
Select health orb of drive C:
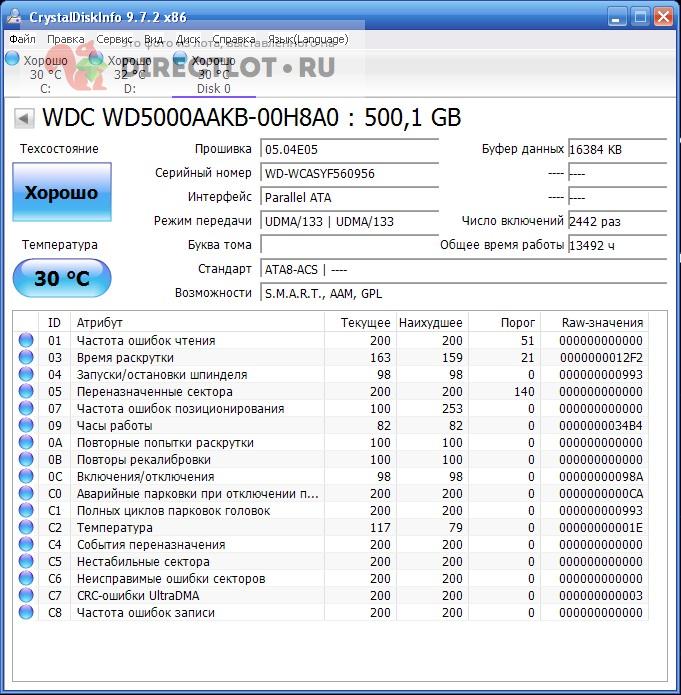click(x=12, y=59)
